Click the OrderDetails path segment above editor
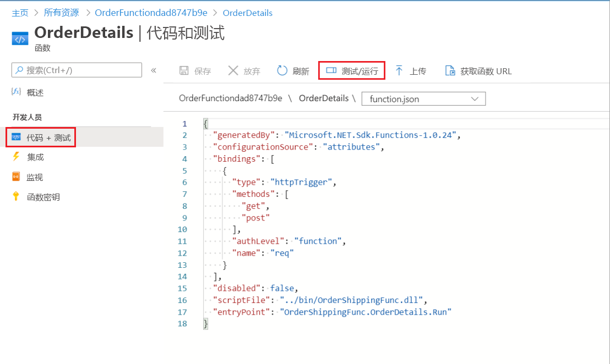The width and height of the screenshot is (610, 364). [324, 98]
